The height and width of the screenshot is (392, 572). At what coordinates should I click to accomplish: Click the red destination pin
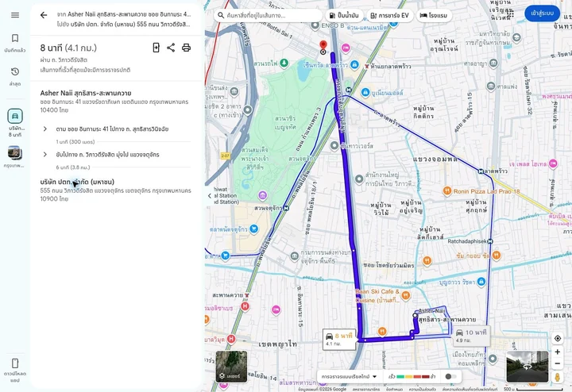click(x=323, y=45)
